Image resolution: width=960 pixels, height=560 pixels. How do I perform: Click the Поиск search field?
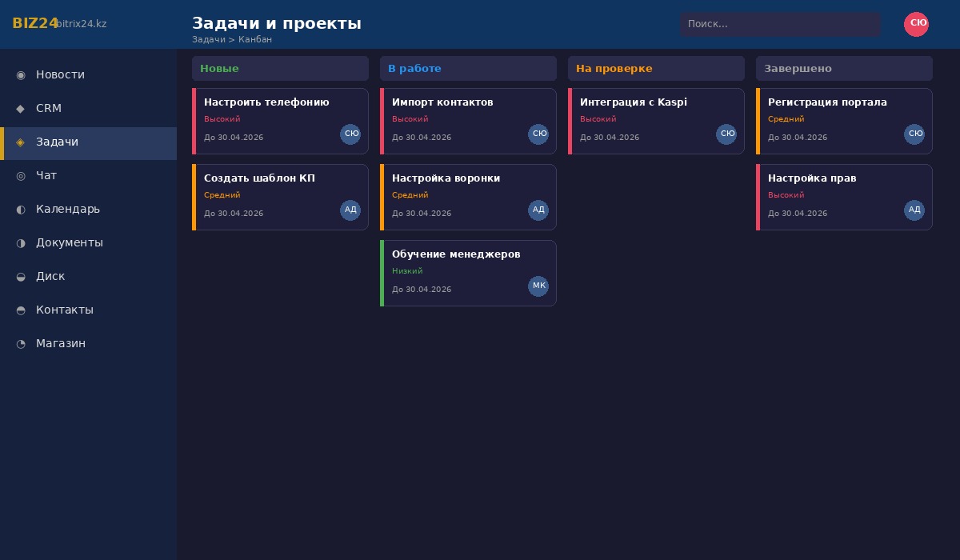point(780,24)
